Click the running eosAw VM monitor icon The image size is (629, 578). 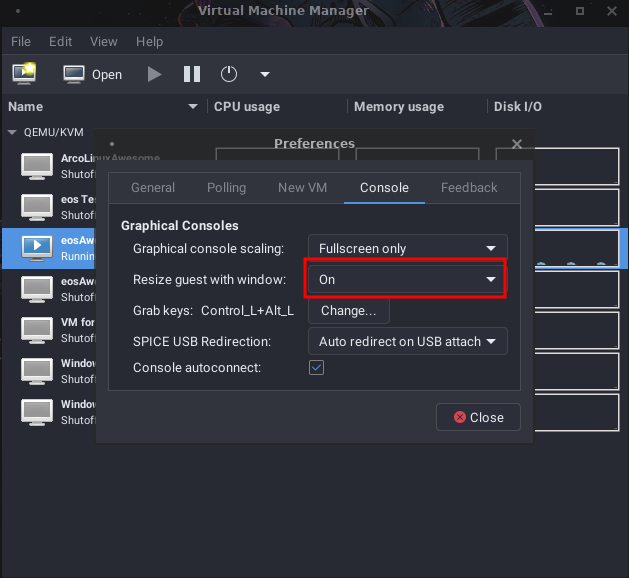tap(37, 246)
